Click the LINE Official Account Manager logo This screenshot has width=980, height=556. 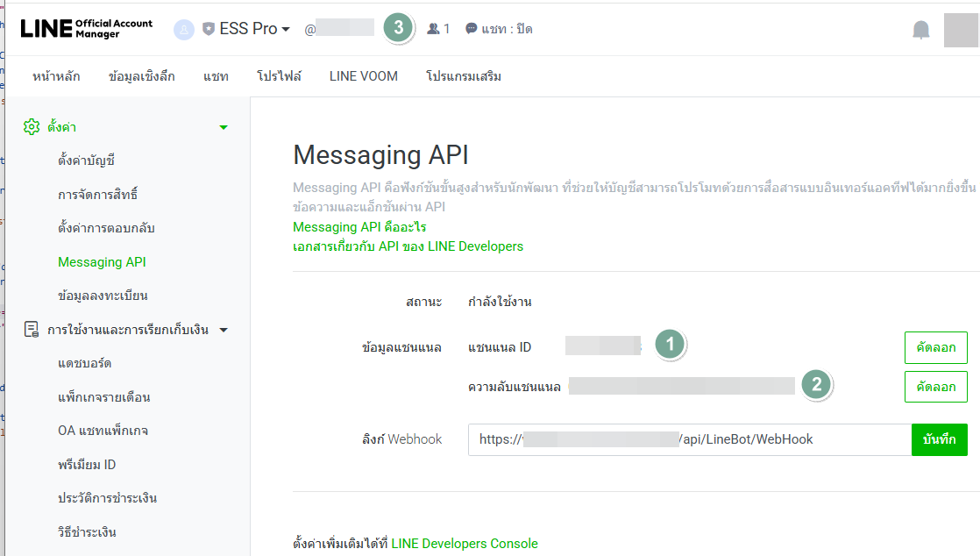tap(86, 28)
